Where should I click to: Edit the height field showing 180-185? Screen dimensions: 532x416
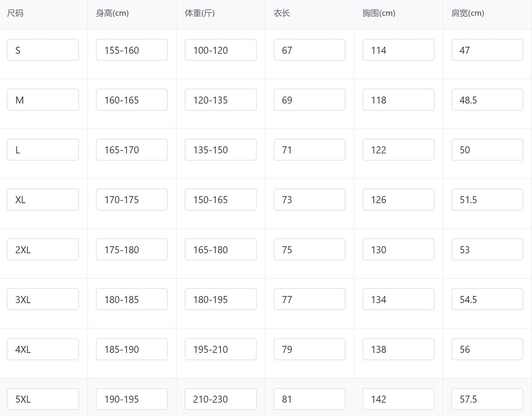point(132,299)
